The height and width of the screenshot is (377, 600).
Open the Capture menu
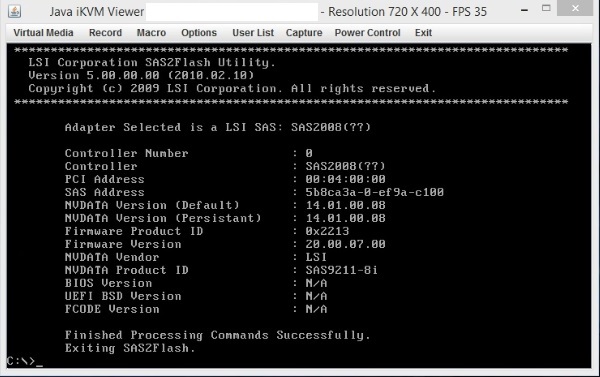pyautogui.click(x=304, y=33)
